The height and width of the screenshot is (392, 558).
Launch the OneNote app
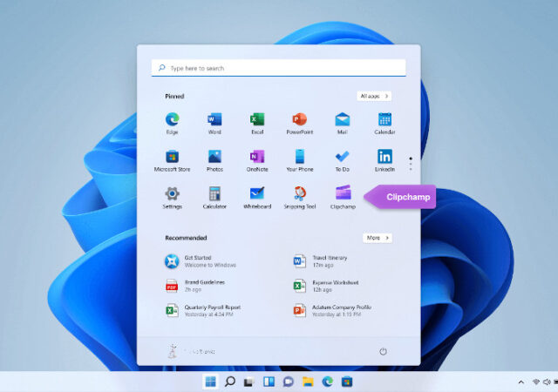[x=257, y=157]
